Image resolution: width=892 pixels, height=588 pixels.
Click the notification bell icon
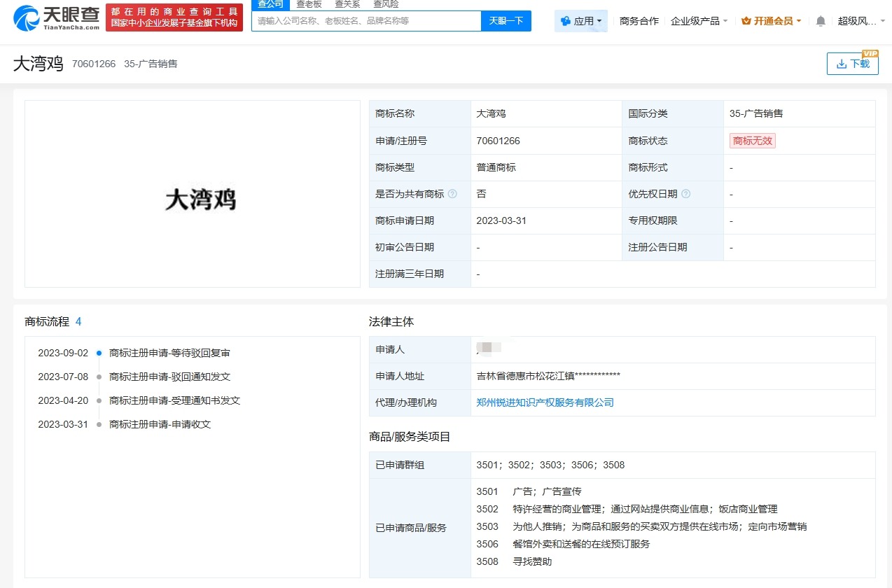(819, 20)
